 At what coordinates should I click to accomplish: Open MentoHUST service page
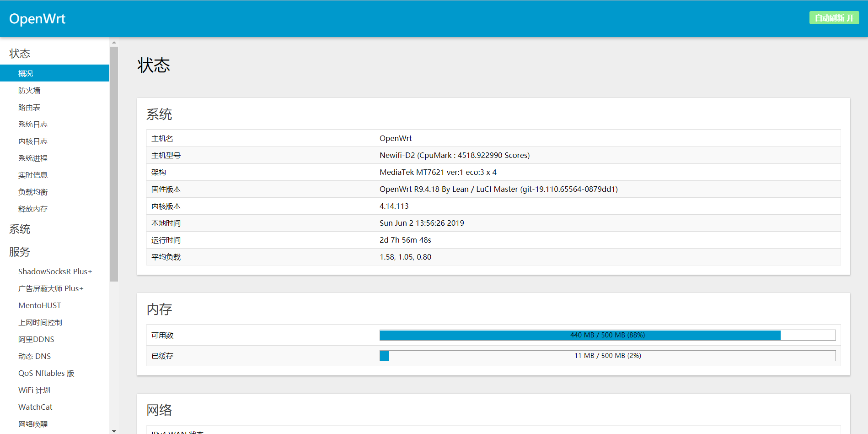pyautogui.click(x=40, y=305)
